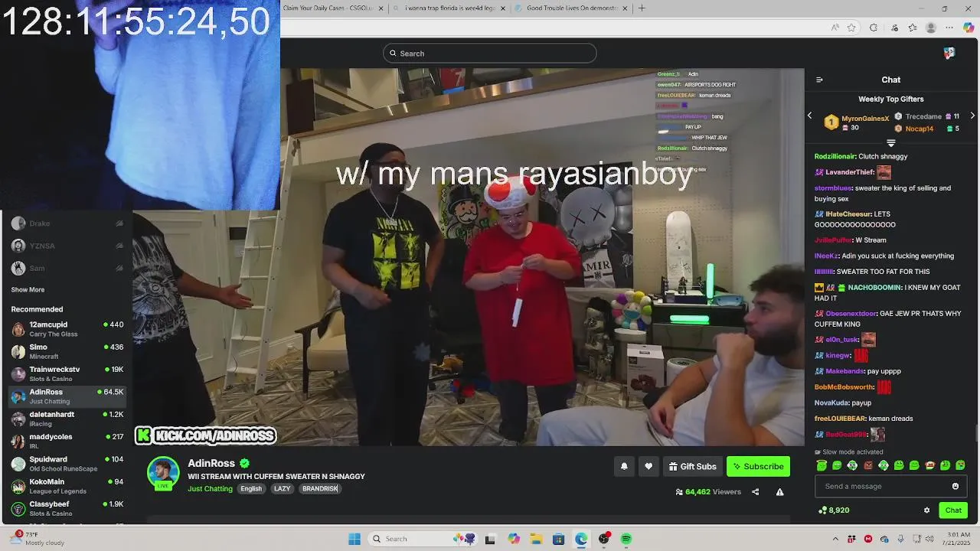This screenshot has width=980, height=551.
Task: Open offline followed channel YZNSA
Action: (67, 246)
